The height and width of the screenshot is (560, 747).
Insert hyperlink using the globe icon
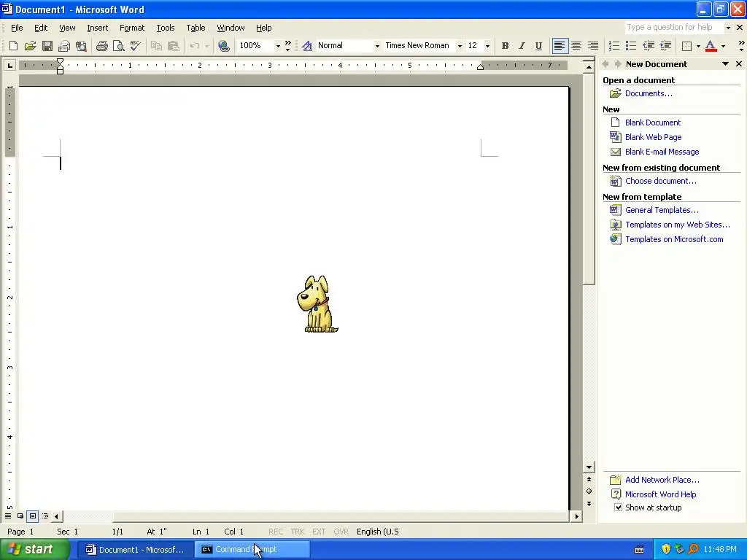[x=223, y=46]
